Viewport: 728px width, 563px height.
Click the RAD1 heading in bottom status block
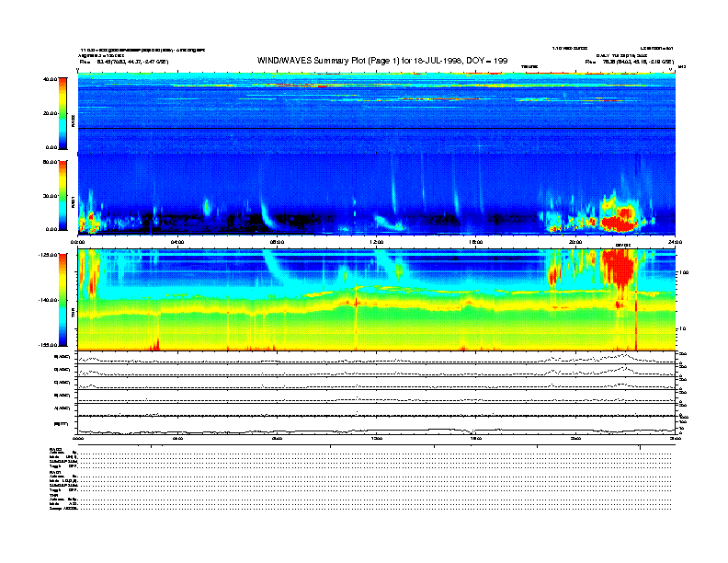pyautogui.click(x=55, y=472)
